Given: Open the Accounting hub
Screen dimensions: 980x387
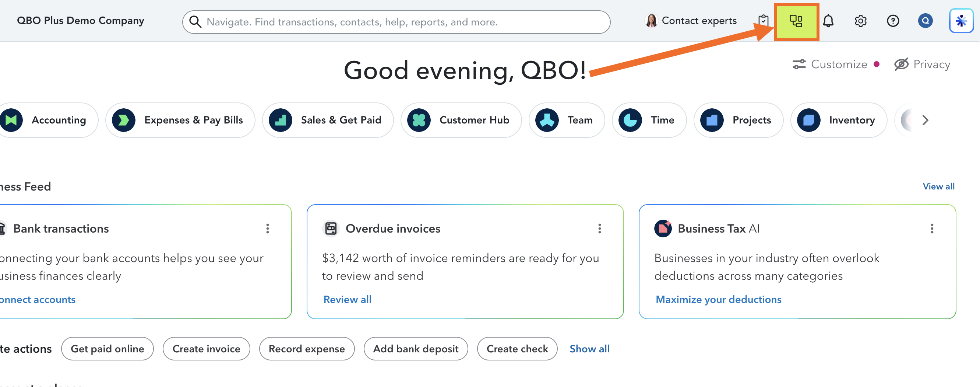Looking at the screenshot, I should tap(49, 121).
